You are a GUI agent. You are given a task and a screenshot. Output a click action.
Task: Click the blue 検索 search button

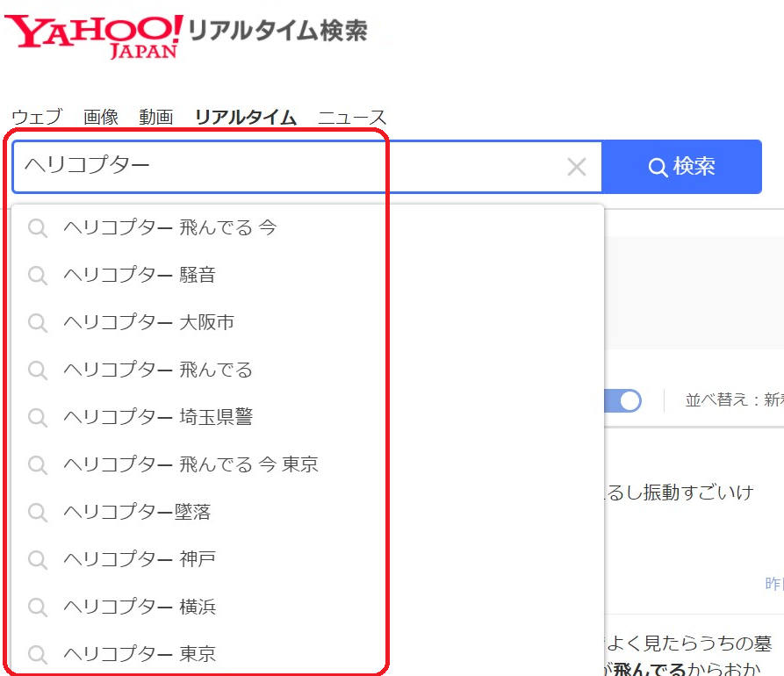(681, 167)
